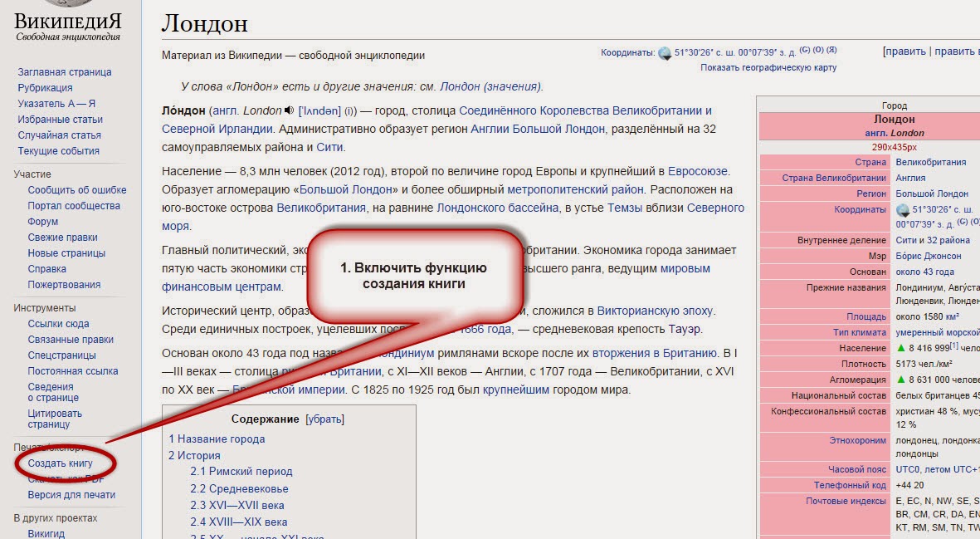Open Лондонского бассейна link

[498, 208]
